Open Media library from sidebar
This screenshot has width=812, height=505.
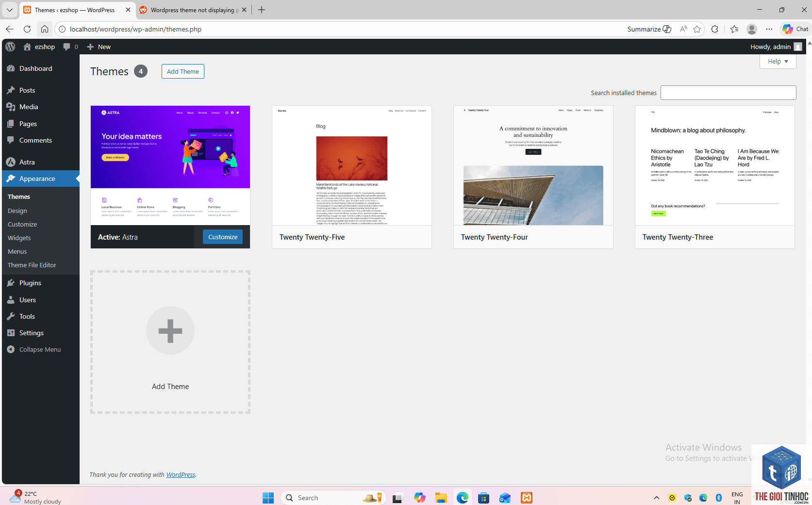41,107
